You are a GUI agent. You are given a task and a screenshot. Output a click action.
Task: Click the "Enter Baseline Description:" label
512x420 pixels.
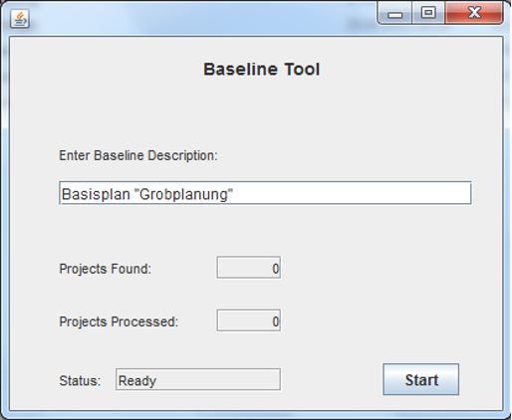coord(138,155)
